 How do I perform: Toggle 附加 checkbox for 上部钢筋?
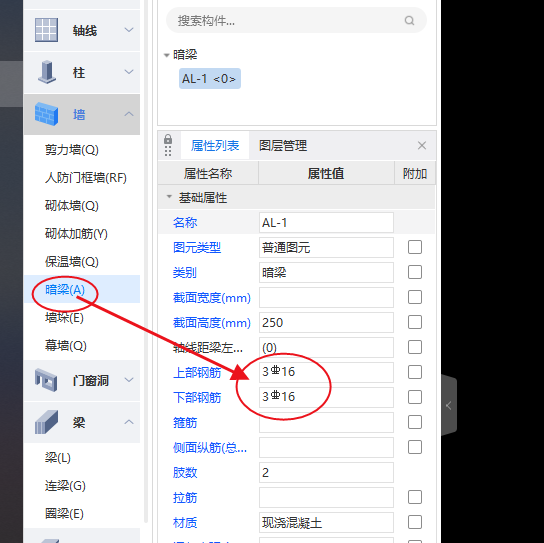tap(415, 372)
